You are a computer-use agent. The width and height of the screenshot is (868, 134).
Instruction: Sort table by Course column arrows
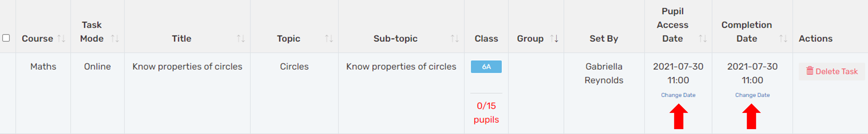[x=61, y=39]
